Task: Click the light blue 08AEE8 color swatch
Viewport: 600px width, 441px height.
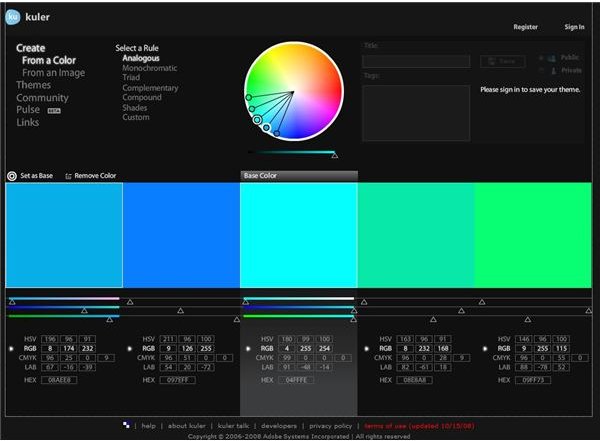Action: 64,235
